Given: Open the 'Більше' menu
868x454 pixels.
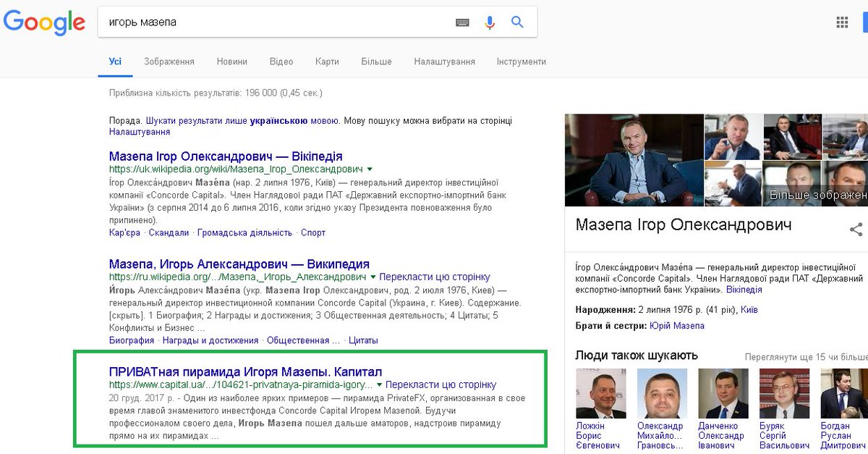Looking at the screenshot, I should coord(376,62).
